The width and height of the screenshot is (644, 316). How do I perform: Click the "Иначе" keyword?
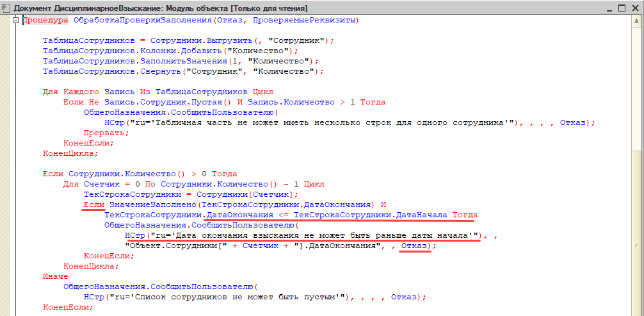(56, 276)
